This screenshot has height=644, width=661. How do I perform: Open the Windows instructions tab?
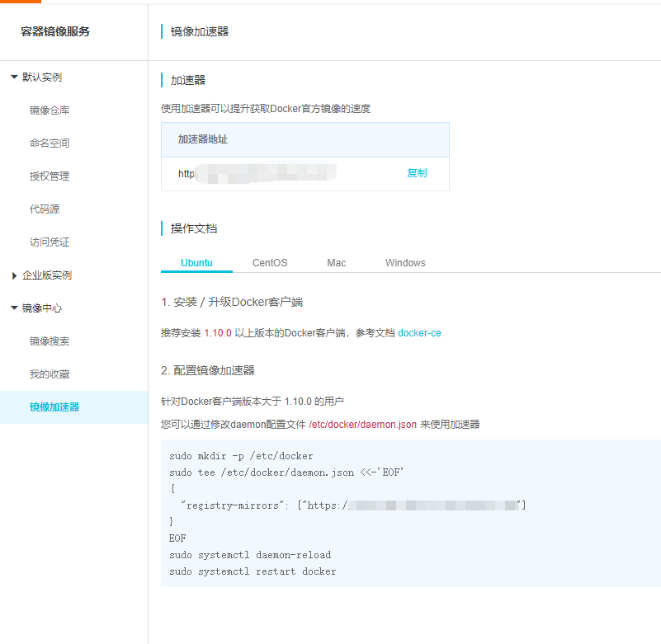(x=404, y=262)
